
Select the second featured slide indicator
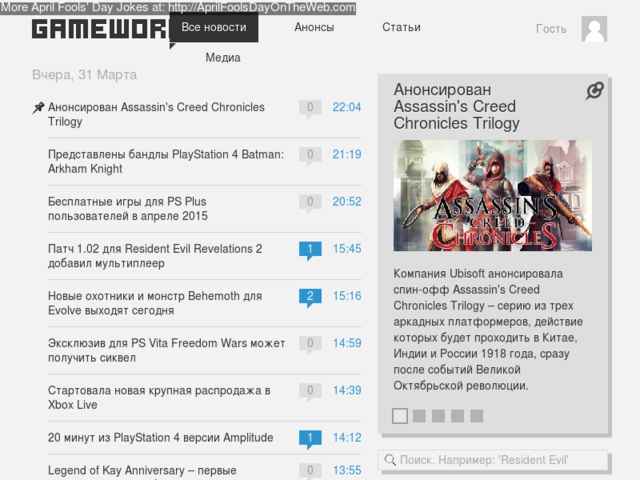(419, 416)
